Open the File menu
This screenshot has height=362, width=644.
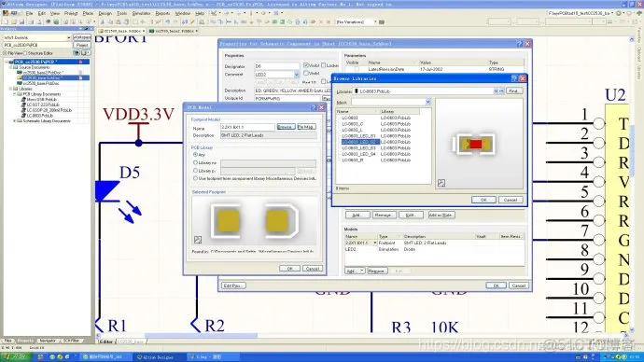(29, 14)
